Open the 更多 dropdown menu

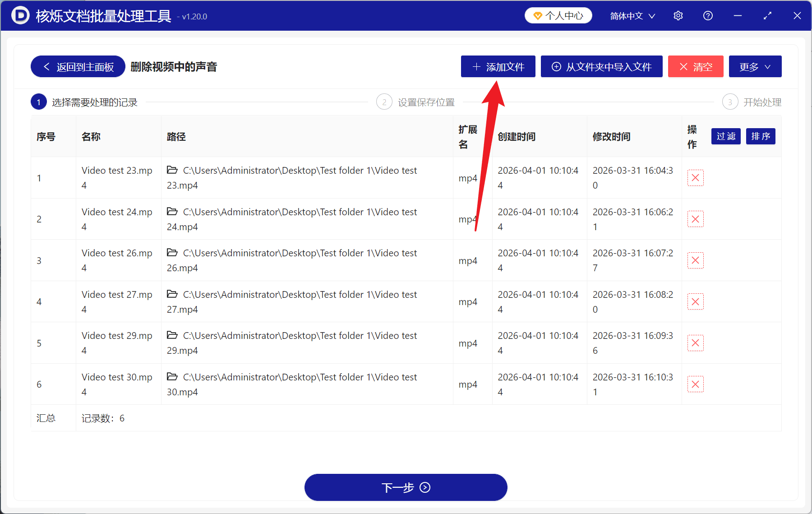point(755,66)
